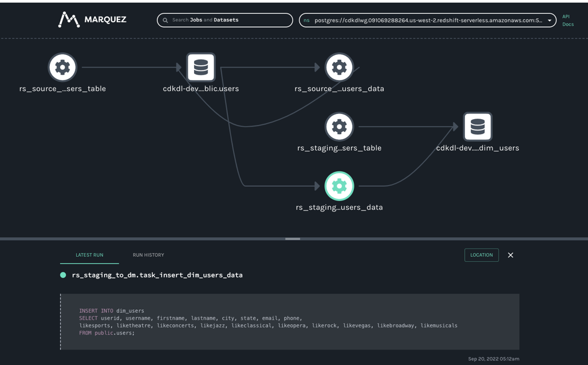Collapse the bottom details panel divider
Image resolution: width=588 pixels, height=365 pixels.
(293, 239)
